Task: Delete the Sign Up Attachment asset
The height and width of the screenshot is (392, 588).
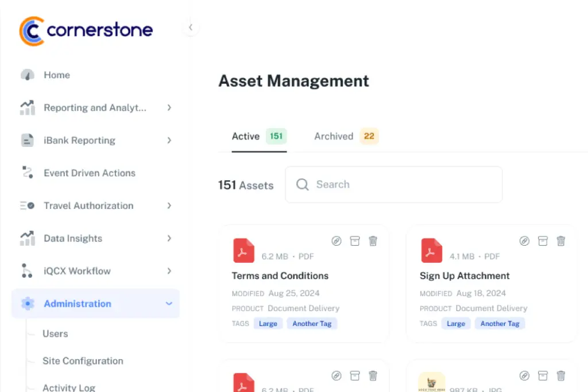Action: [x=560, y=241]
